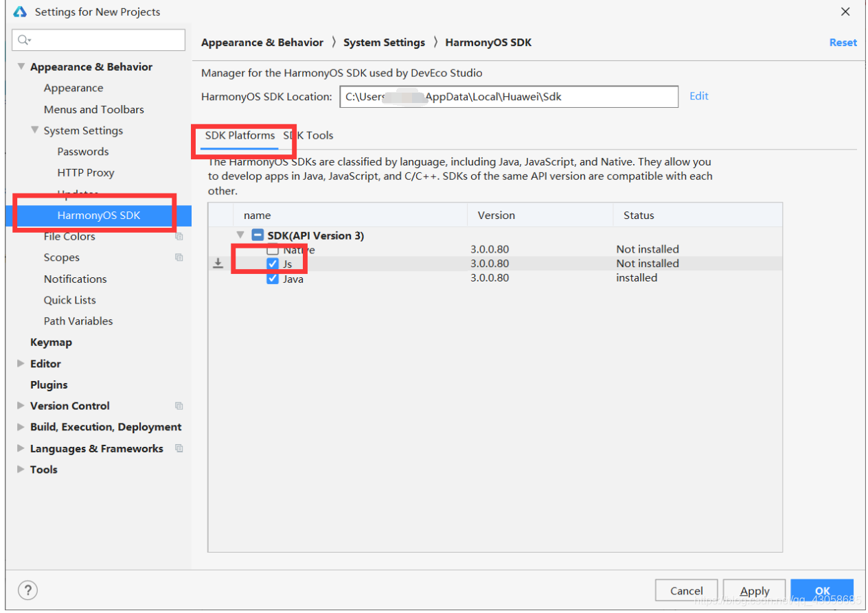
Task: Click the Apply button
Action: (755, 590)
